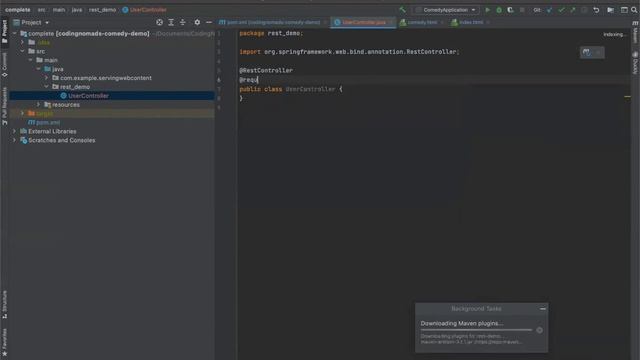Click the Git Update Project arrow icon
Viewport: 640px width, 360px height.
tap(549, 10)
